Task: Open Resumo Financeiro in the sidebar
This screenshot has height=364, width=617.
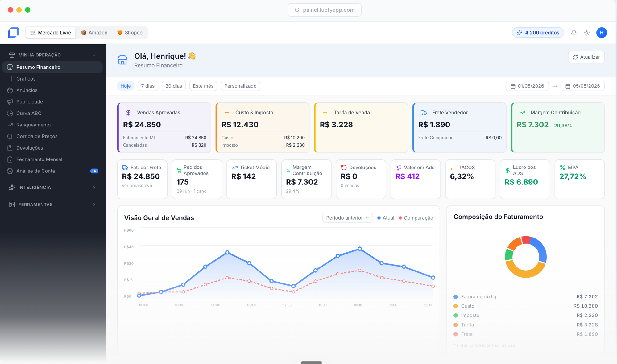Action: pyautogui.click(x=52, y=67)
